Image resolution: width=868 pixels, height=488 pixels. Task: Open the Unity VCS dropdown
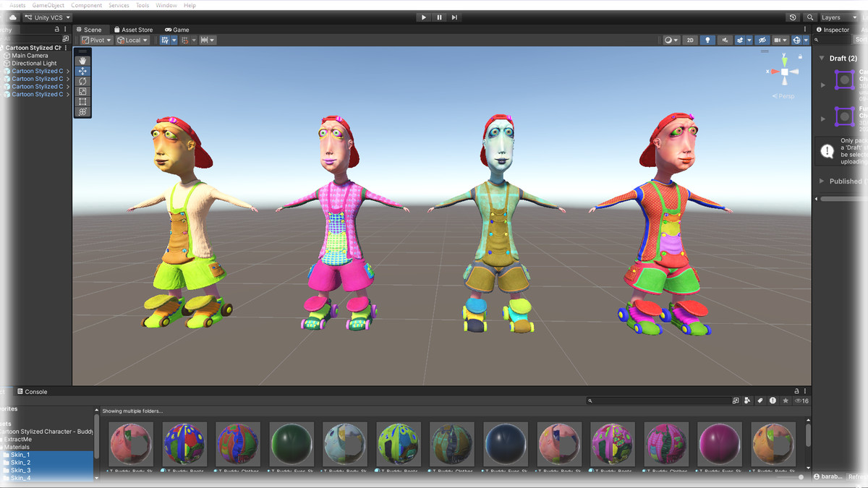[x=48, y=17]
